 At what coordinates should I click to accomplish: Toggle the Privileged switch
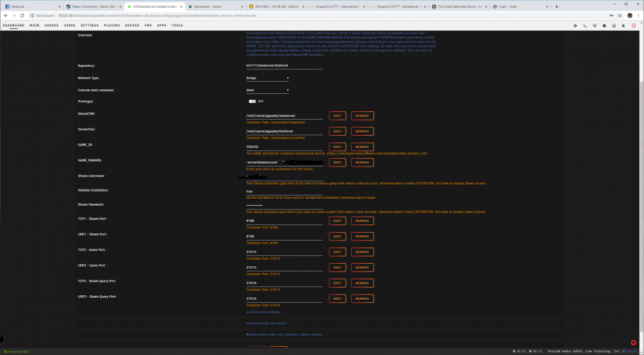click(252, 101)
